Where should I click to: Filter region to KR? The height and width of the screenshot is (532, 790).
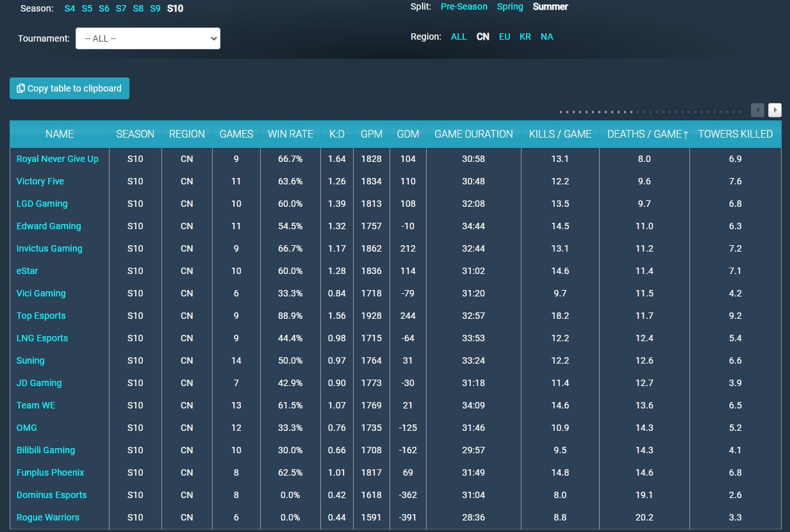pos(525,36)
